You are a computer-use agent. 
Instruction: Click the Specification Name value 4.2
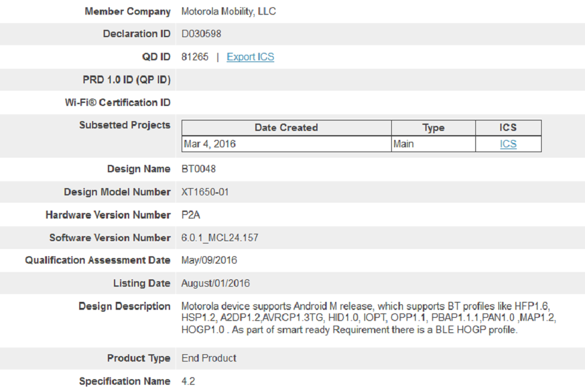(x=188, y=382)
